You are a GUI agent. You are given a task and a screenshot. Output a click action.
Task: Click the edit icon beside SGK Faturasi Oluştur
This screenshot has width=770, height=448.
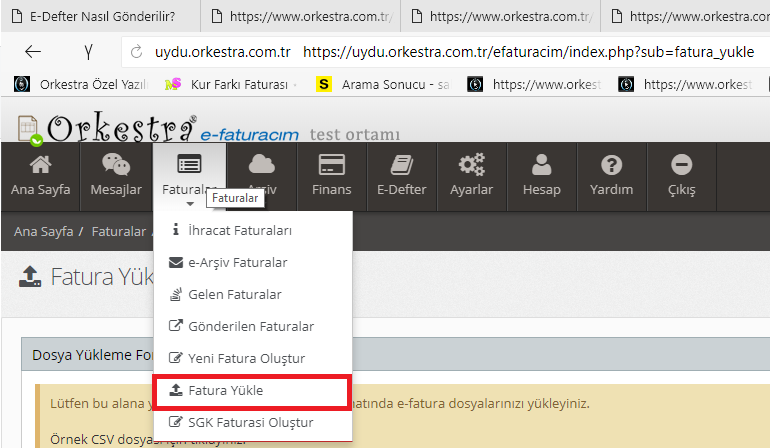coord(175,421)
